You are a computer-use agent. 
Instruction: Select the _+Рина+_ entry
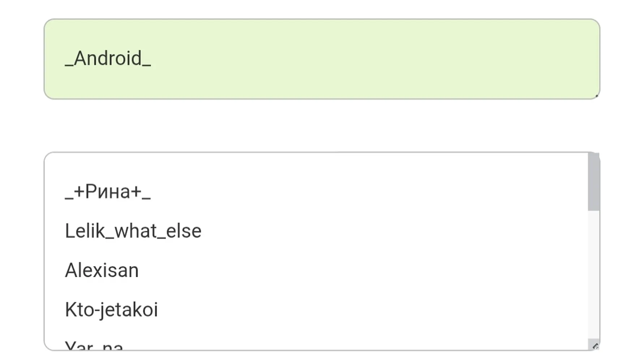pos(108,191)
